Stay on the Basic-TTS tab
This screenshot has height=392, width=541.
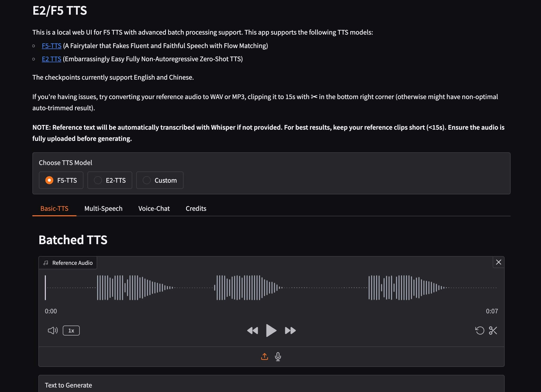tap(54, 209)
